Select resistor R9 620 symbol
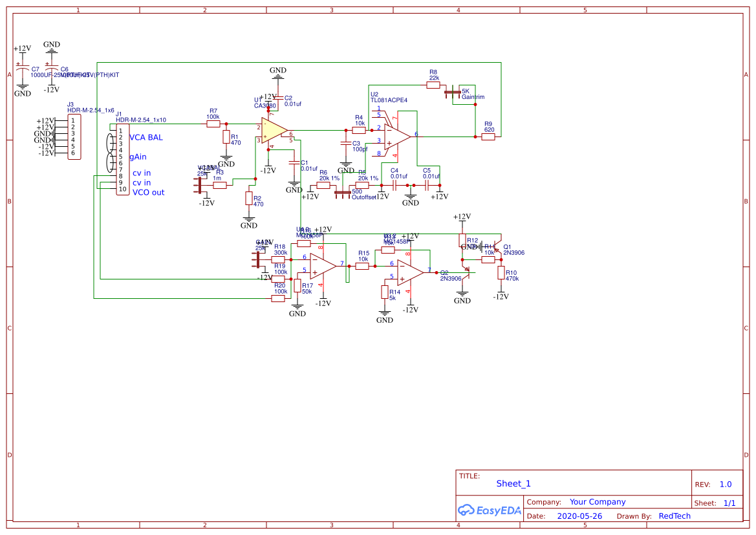Image resolution: width=756 pixels, height=535 pixels. tap(488, 136)
